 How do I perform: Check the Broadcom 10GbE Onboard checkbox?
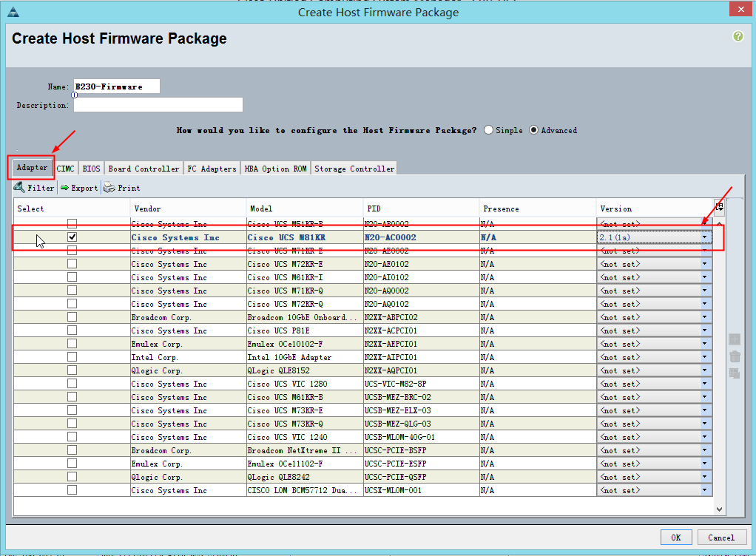click(72, 317)
